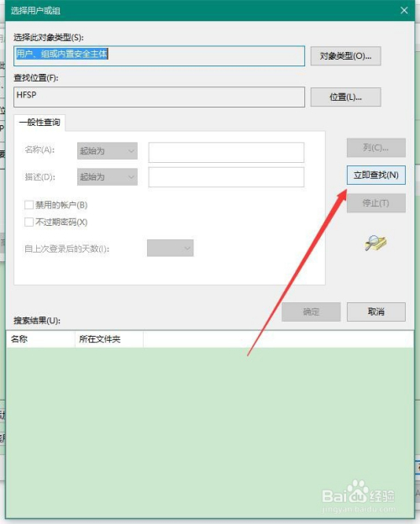Click the search magnifier icon
Viewport: 420px width, 524px height.
click(375, 243)
